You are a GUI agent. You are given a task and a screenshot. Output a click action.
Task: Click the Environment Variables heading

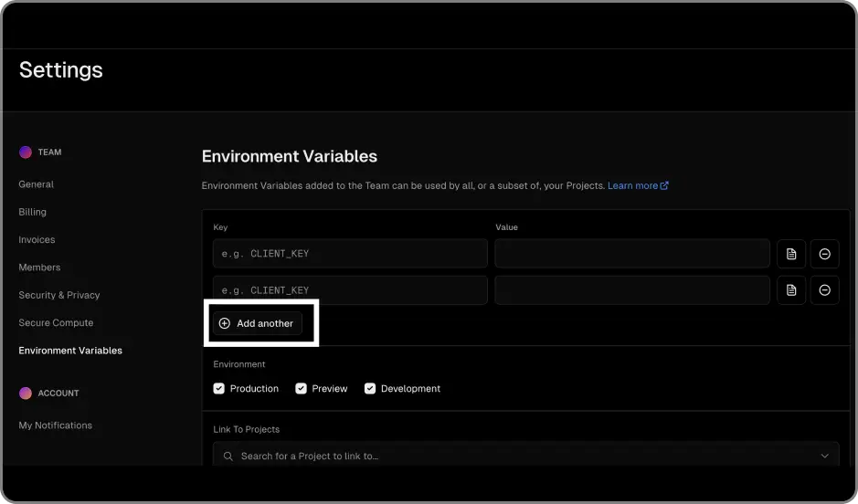290,156
